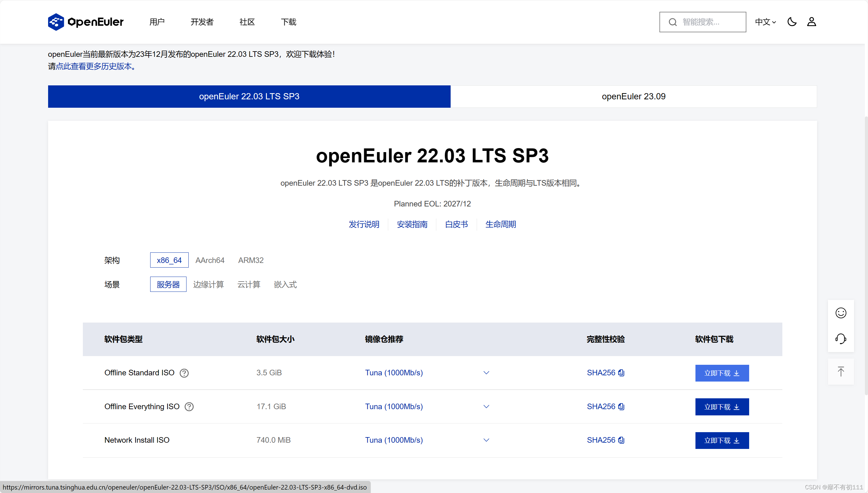Copy SHA256 for Network Install ISO
This screenshot has height=493, width=868.
tap(621, 440)
